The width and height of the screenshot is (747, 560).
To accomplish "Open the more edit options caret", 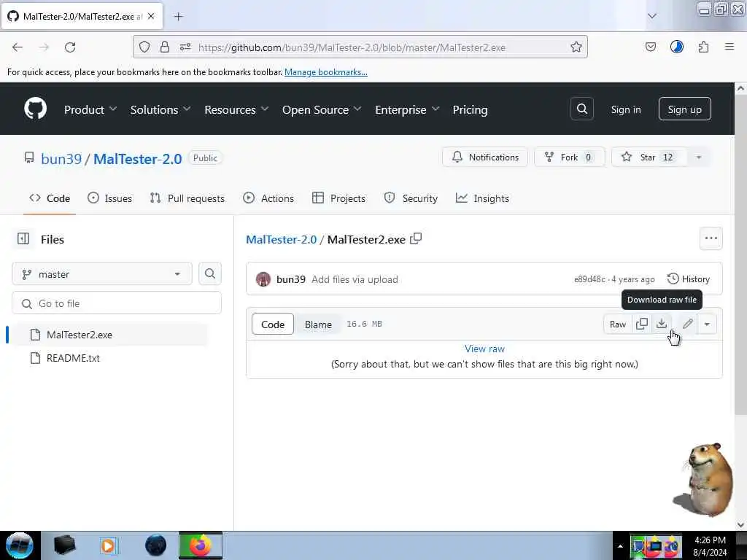I will tap(707, 324).
